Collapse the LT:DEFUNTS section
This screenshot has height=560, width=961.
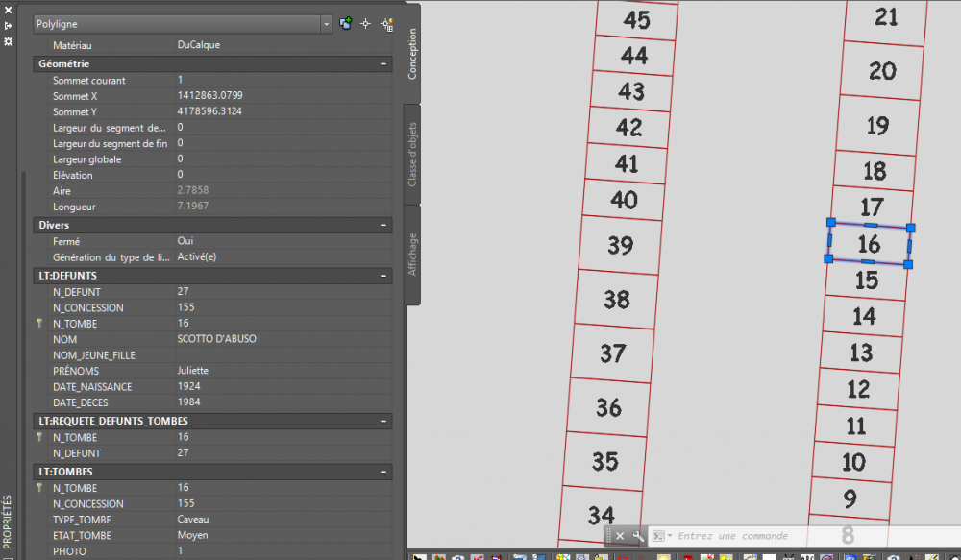pyautogui.click(x=383, y=276)
